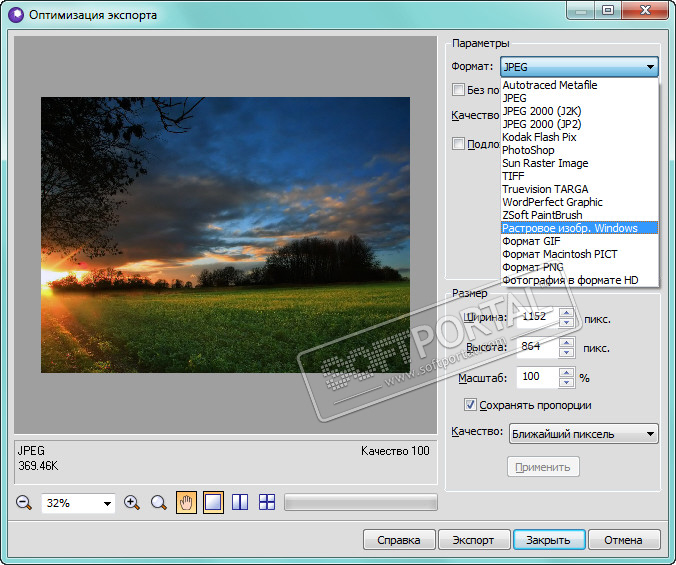676x565 pixels.
Task: Toggle the 'Без по...' checkbox
Action: click(x=458, y=90)
